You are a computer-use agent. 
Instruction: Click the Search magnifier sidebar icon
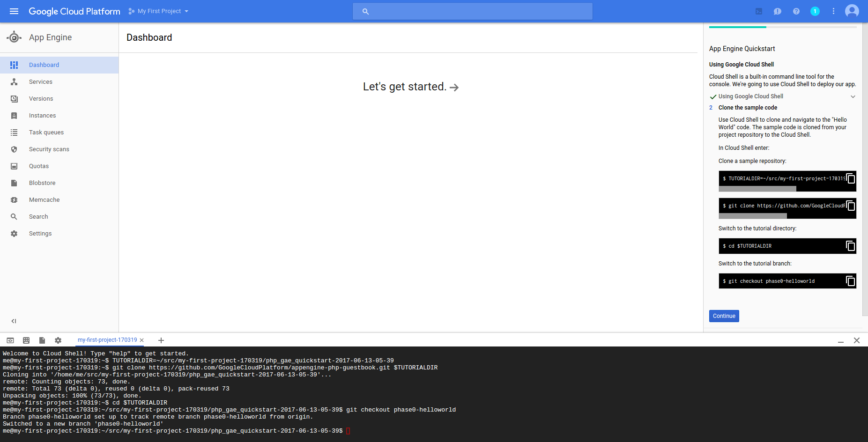point(14,217)
